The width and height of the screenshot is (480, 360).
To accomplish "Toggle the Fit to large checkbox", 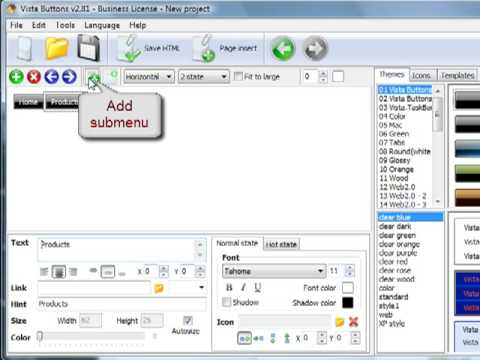I will [238, 76].
